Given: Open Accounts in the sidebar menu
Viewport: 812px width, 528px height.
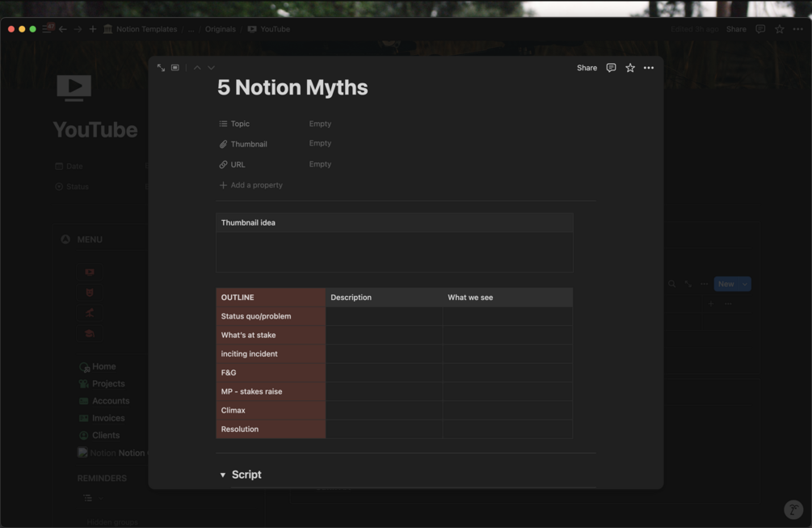Looking at the screenshot, I should (104, 401).
